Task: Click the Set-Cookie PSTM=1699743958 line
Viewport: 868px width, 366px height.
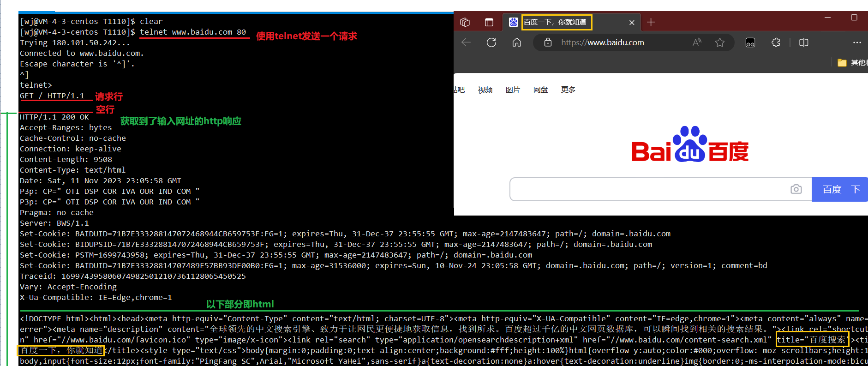Action: 276,255
